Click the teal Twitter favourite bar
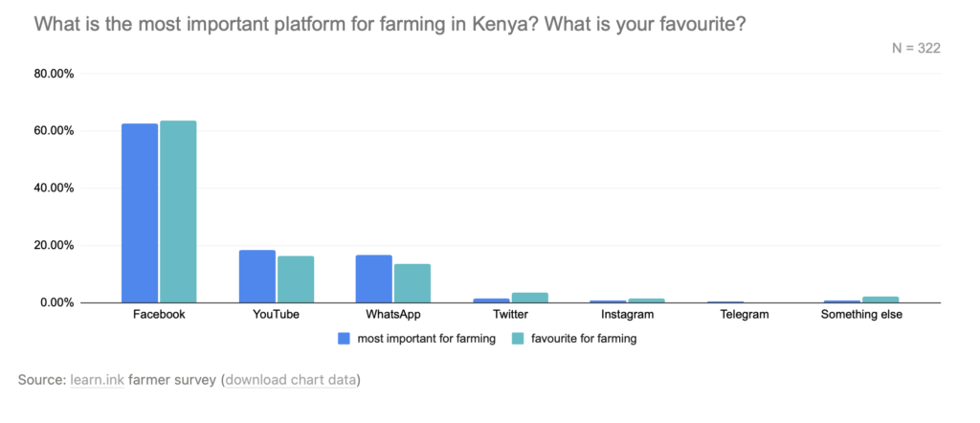The height and width of the screenshot is (423, 980). point(530,298)
